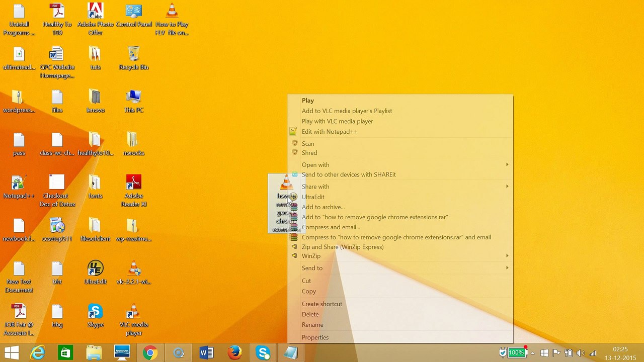Screen dimensions: 644x362
Task: Choose Play with VLC media player
Action: coord(337,121)
